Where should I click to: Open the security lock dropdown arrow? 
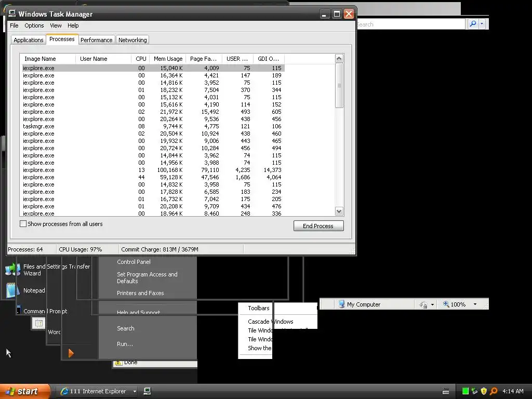pos(432,304)
